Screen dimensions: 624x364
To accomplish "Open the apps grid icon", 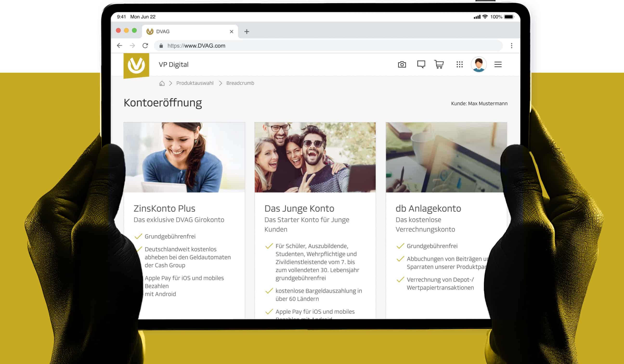I will [x=460, y=64].
